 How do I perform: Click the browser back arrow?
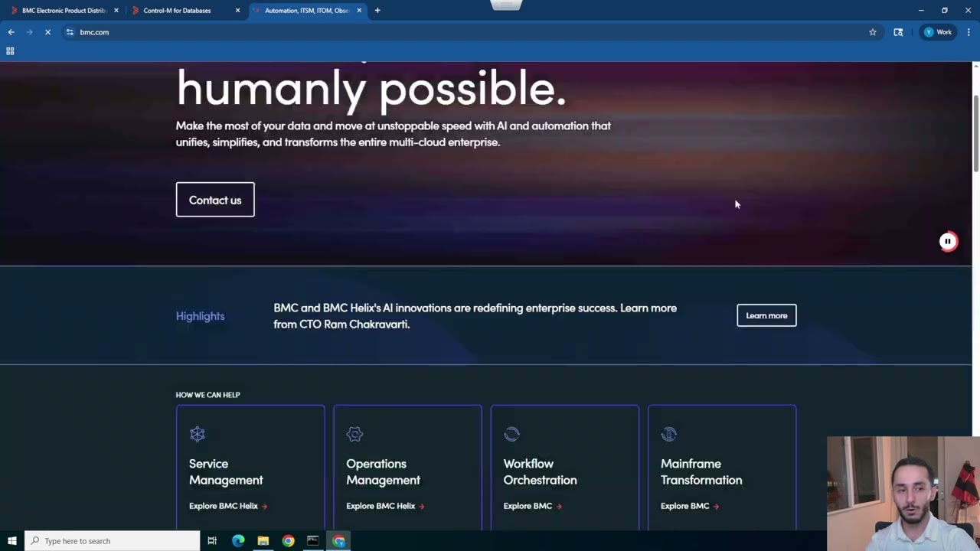coord(11,32)
